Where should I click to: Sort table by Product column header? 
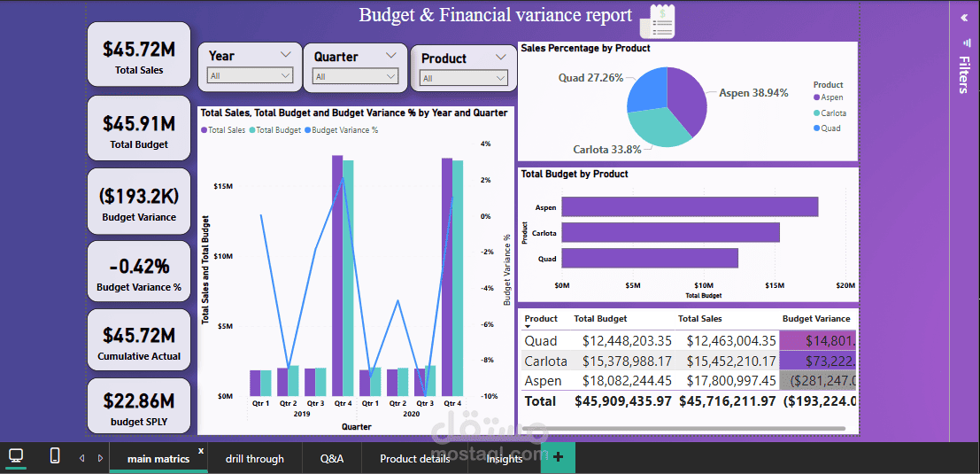[541, 319]
